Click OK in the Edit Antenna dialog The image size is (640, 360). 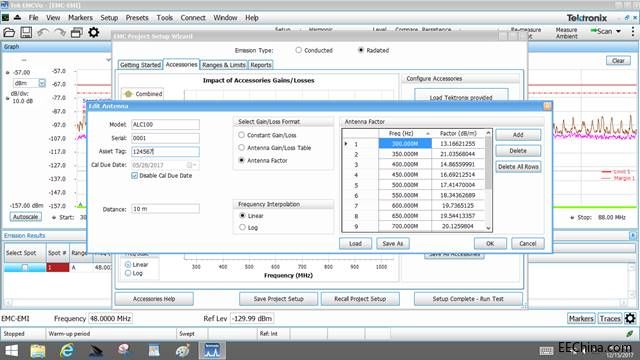click(490, 244)
